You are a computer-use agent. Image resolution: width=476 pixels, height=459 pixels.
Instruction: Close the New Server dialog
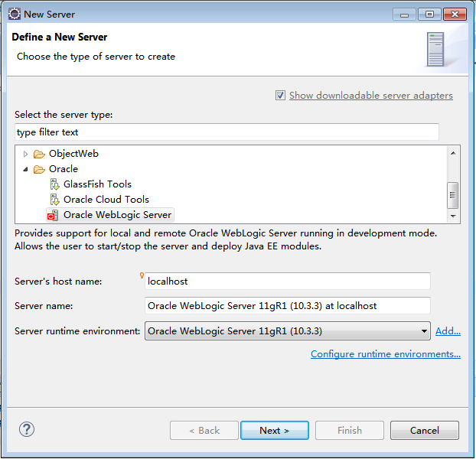pyautogui.click(x=455, y=15)
